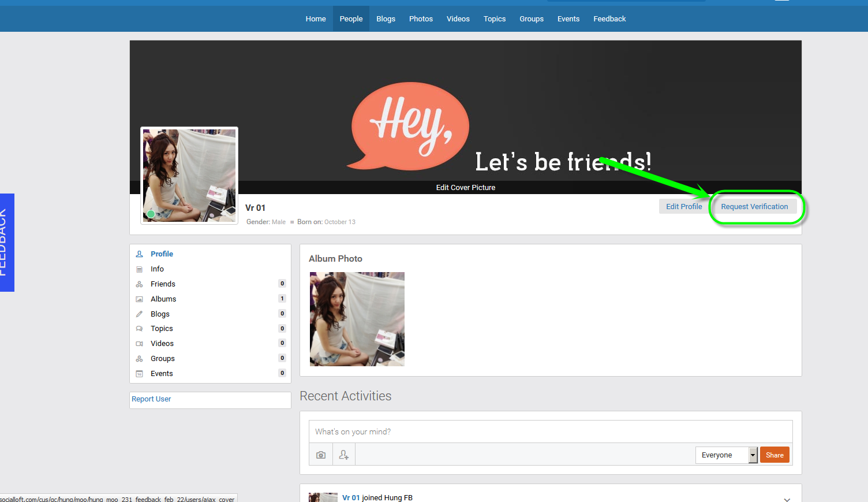Click the Events calendar icon in sidebar

(139, 374)
